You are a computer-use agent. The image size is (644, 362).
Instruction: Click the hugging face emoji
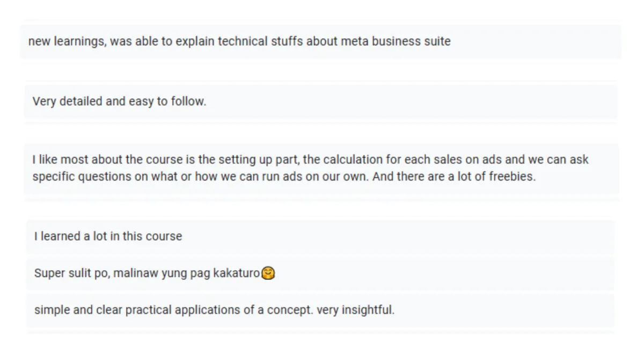point(268,274)
